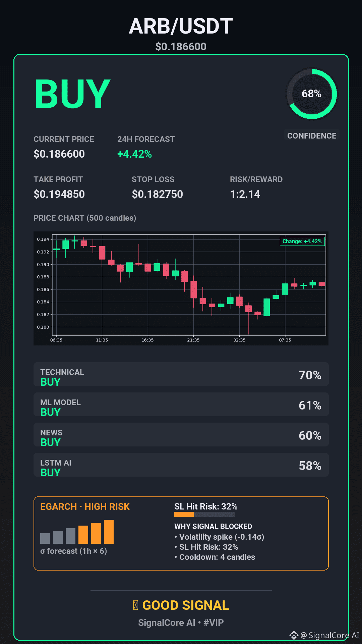Click the Take Profit value $0.194850
The image size is (362, 644).
[x=59, y=194]
